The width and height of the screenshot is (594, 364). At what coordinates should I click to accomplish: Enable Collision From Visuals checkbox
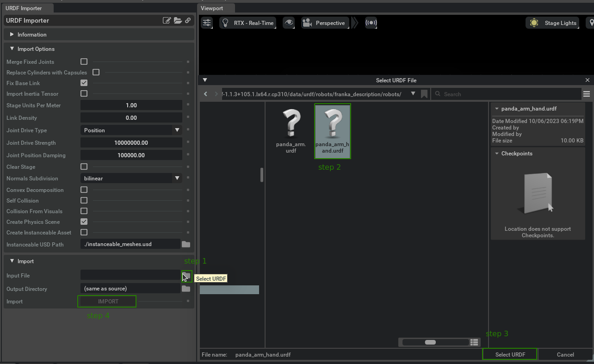[x=84, y=211]
